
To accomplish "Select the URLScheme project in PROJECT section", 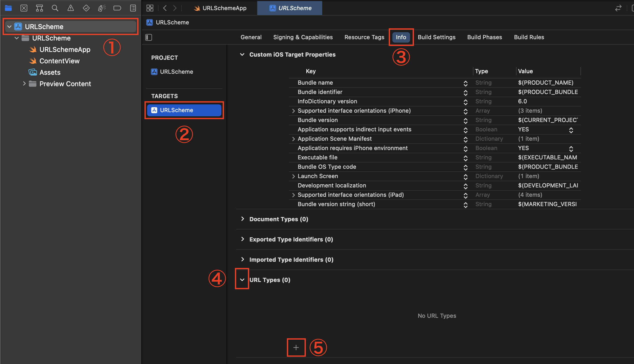I will point(172,72).
